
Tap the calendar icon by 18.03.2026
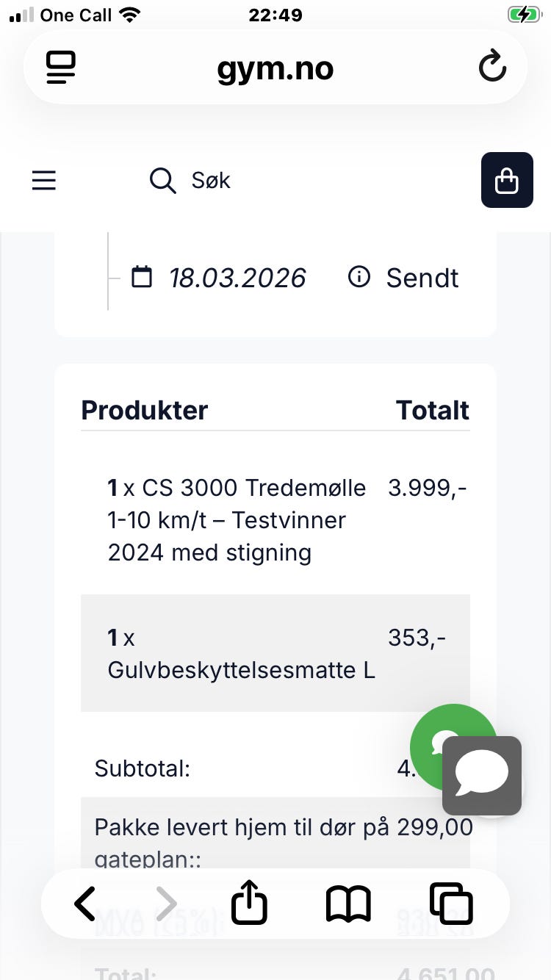pos(142,277)
